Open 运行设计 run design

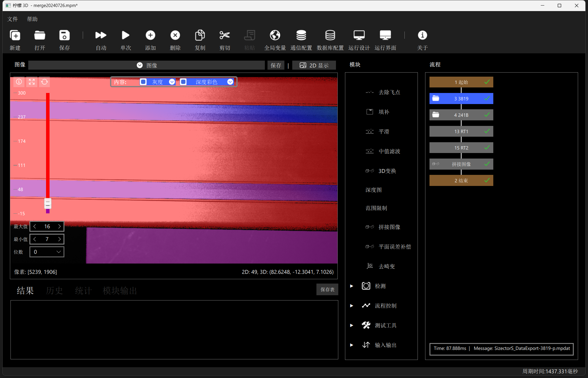pyautogui.click(x=359, y=35)
